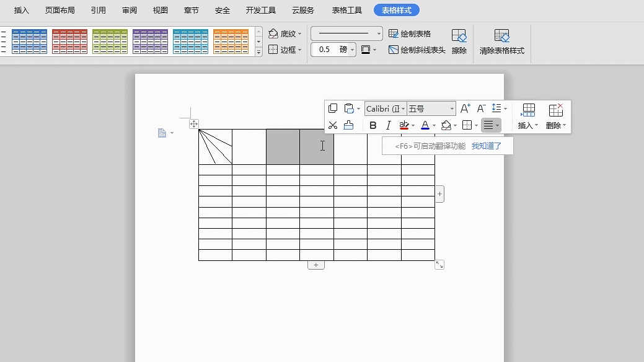
Task: Open the 视图 menu tab
Action: (159, 10)
